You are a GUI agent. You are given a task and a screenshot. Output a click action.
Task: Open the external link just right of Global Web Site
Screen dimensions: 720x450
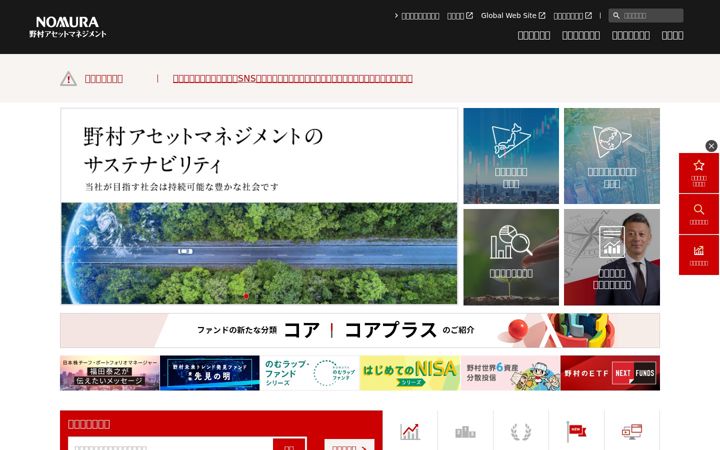click(573, 16)
